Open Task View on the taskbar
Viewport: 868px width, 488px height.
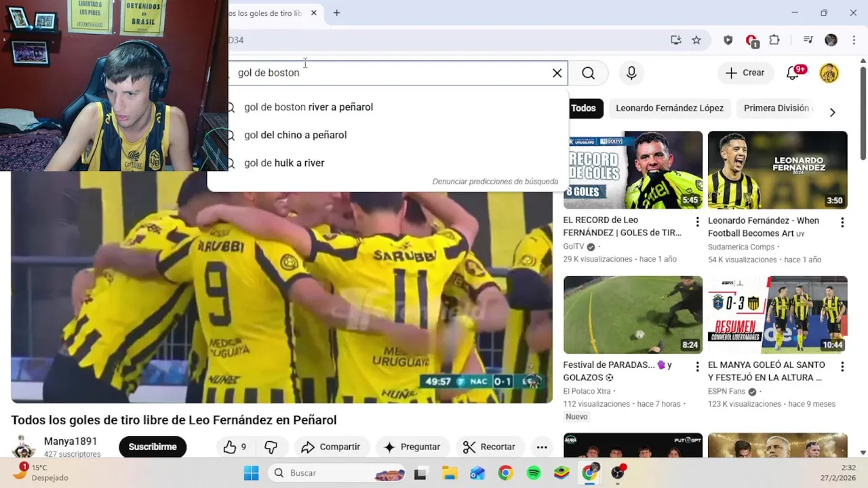[x=420, y=473]
